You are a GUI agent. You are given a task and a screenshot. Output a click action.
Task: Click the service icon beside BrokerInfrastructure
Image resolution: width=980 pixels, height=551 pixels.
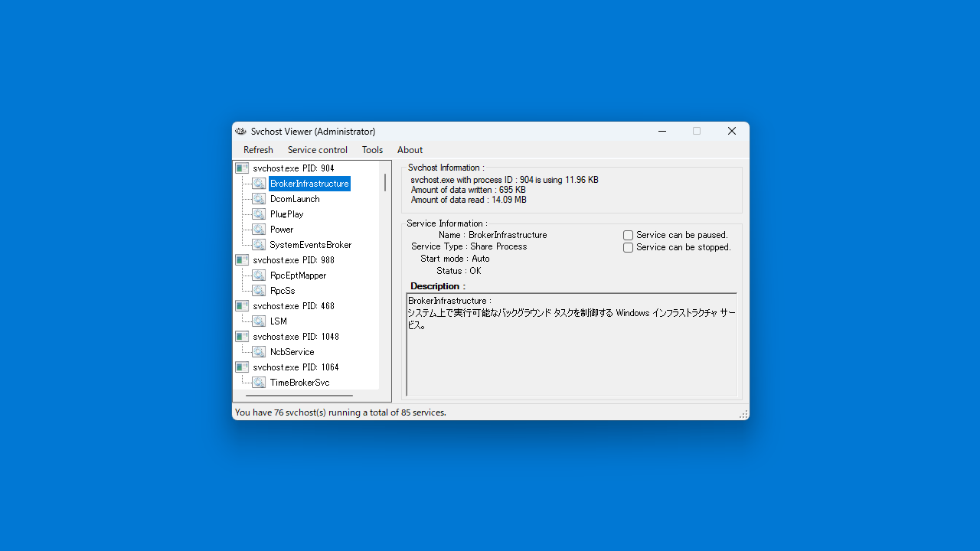259,184
